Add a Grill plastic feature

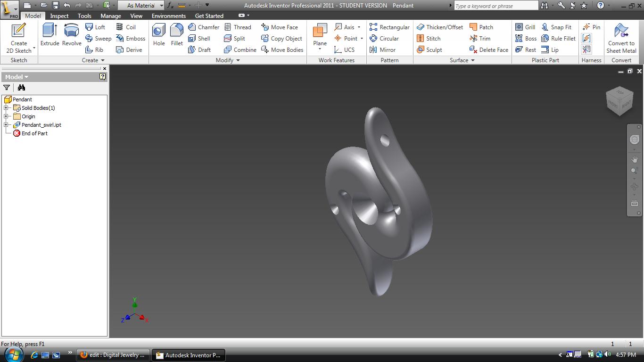click(x=525, y=27)
